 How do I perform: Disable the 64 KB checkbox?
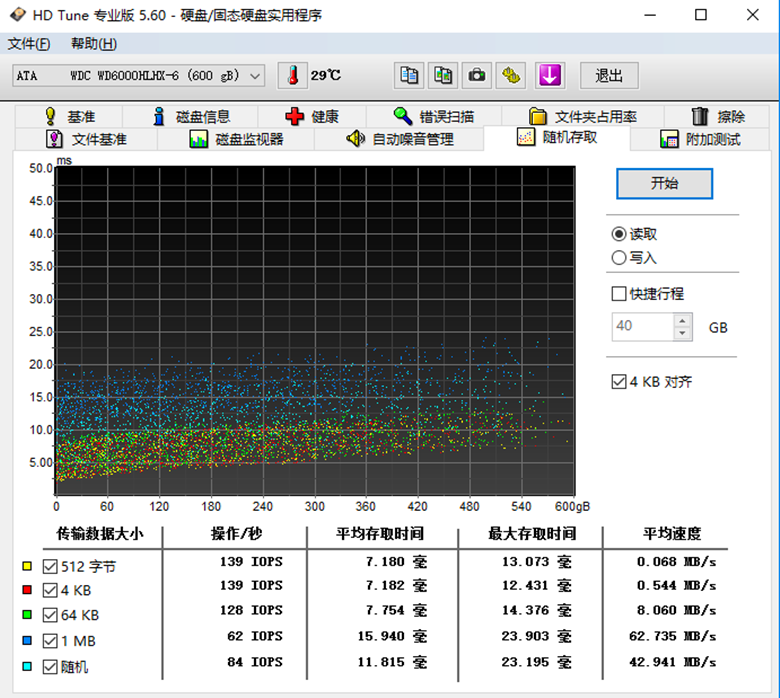pos(50,615)
